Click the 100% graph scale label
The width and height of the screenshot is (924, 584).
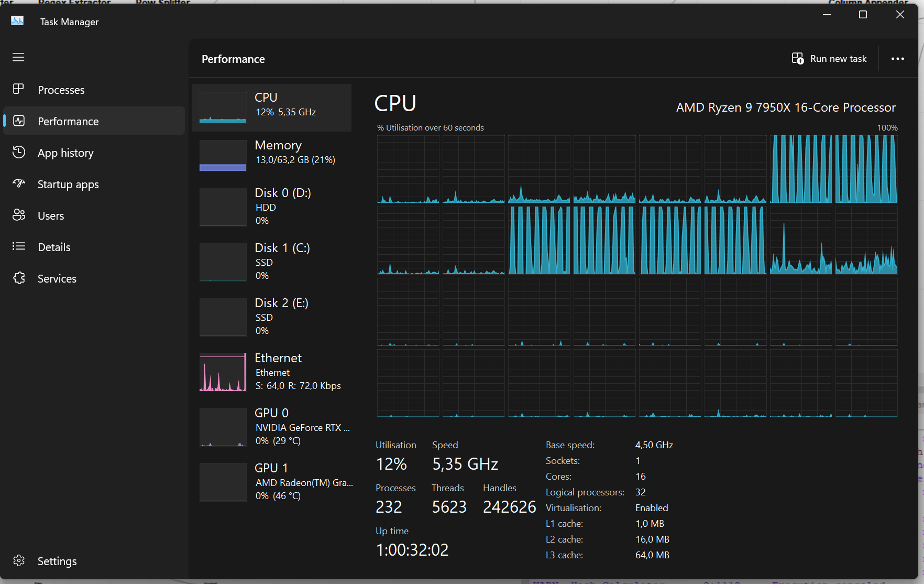coord(887,127)
